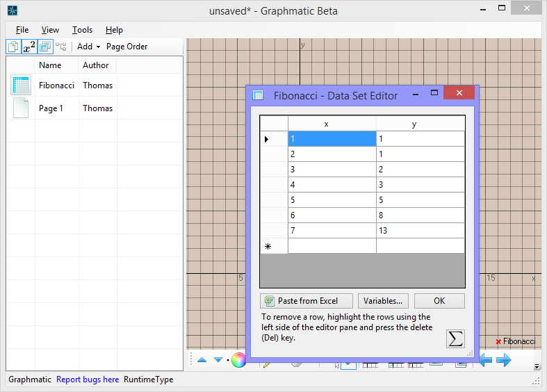
Task: Select the y cell containing 13
Action: (x=421, y=231)
